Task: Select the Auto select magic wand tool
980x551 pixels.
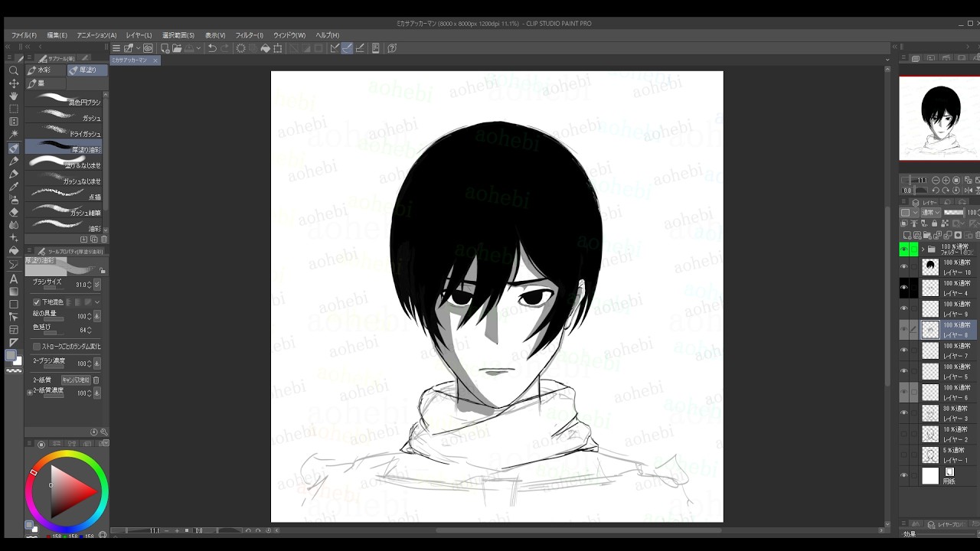Action: tap(14, 135)
